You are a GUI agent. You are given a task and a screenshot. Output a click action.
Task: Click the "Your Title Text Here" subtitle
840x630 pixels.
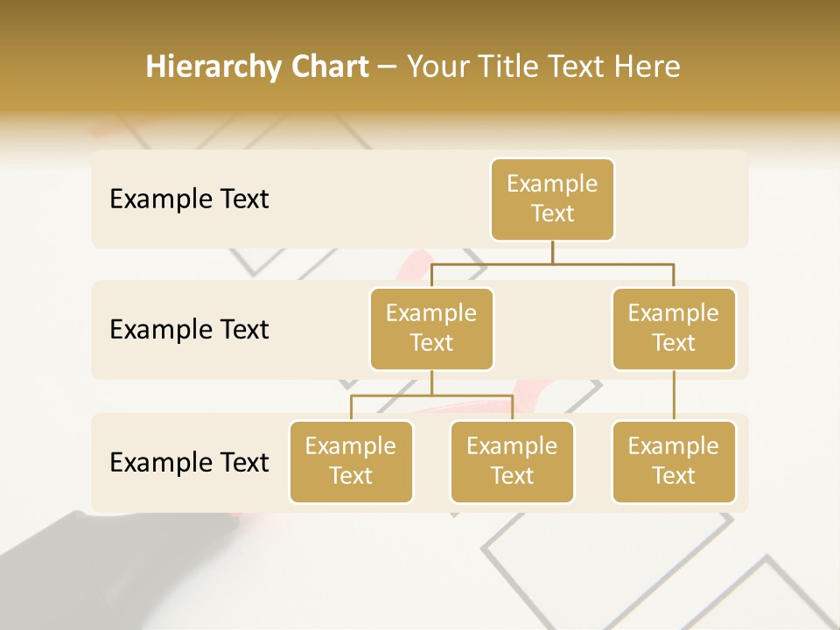click(x=543, y=66)
